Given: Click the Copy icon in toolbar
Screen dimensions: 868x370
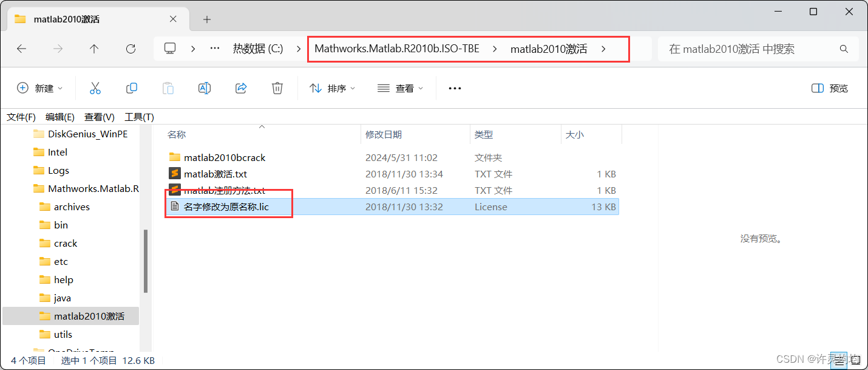Looking at the screenshot, I should coord(132,88).
